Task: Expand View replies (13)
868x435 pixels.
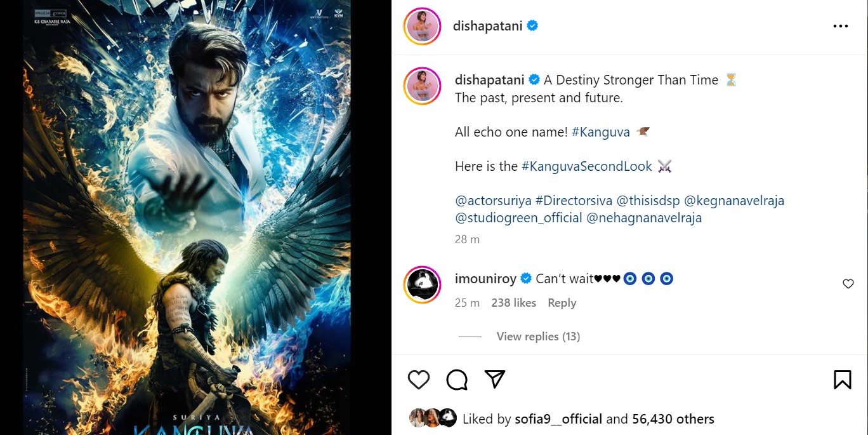Action: [x=538, y=337]
